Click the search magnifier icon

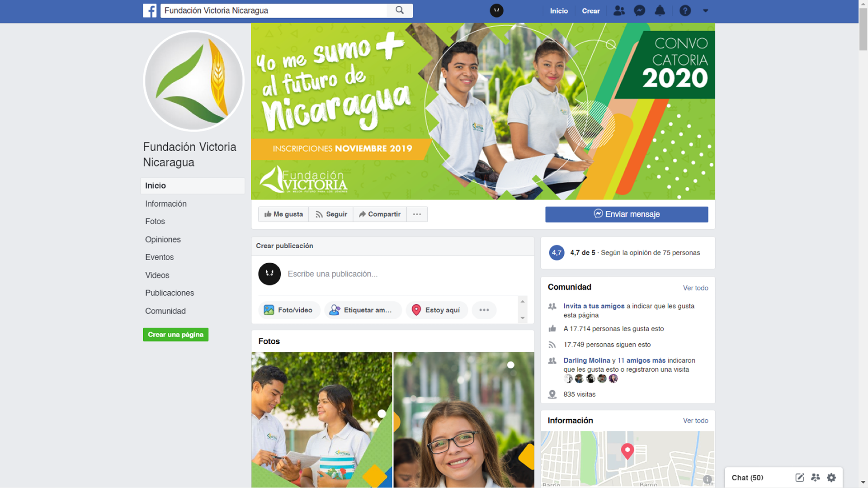coord(400,10)
